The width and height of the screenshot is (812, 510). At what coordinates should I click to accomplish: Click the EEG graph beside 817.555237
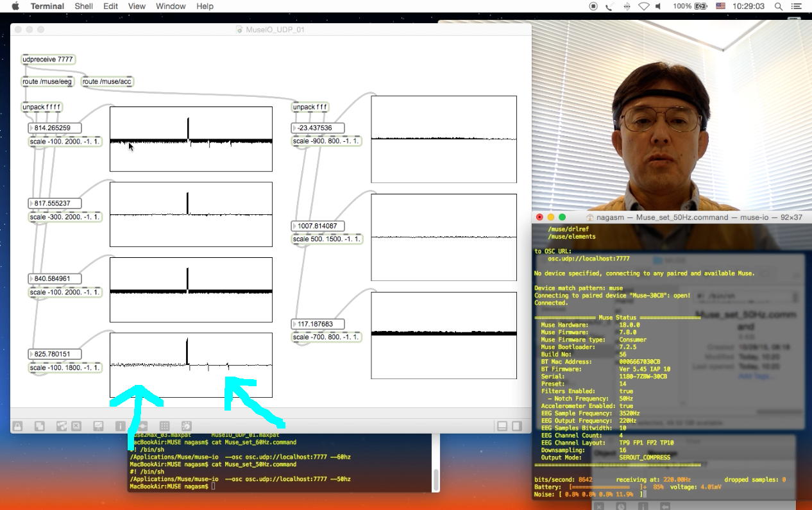click(x=191, y=214)
